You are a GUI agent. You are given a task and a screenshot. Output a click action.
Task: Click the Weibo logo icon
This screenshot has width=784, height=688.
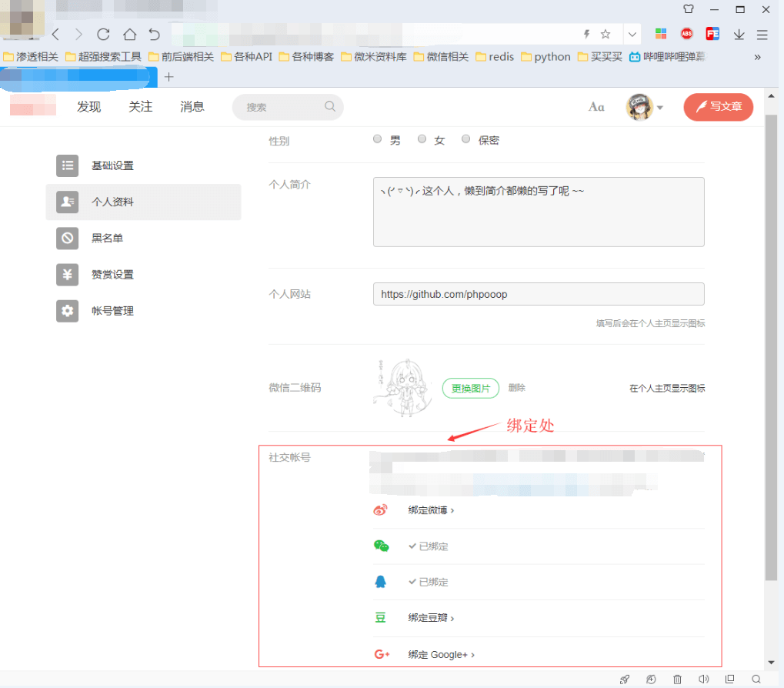pos(381,510)
